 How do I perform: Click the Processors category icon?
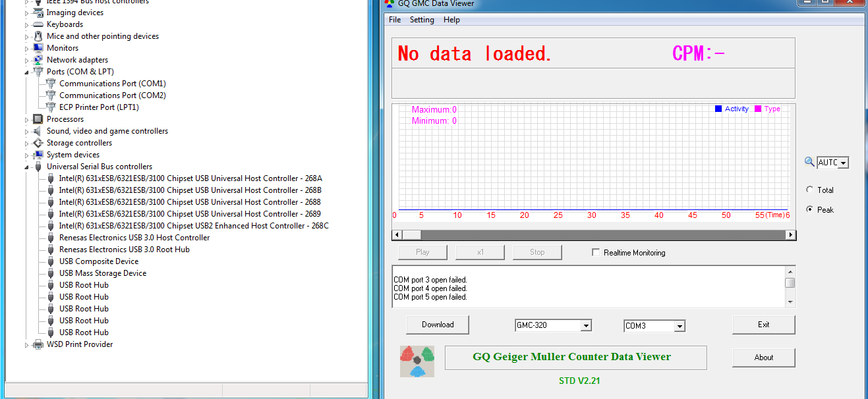pyautogui.click(x=38, y=119)
